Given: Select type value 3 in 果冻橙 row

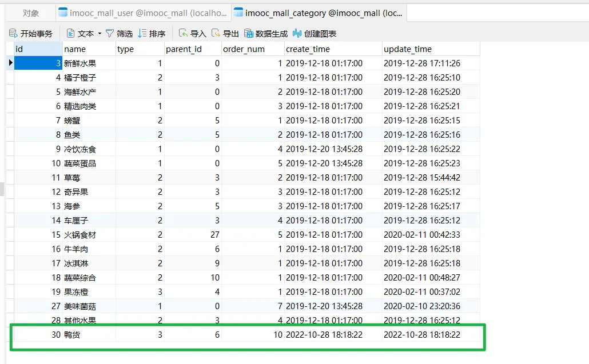Looking at the screenshot, I should pyautogui.click(x=140, y=291).
